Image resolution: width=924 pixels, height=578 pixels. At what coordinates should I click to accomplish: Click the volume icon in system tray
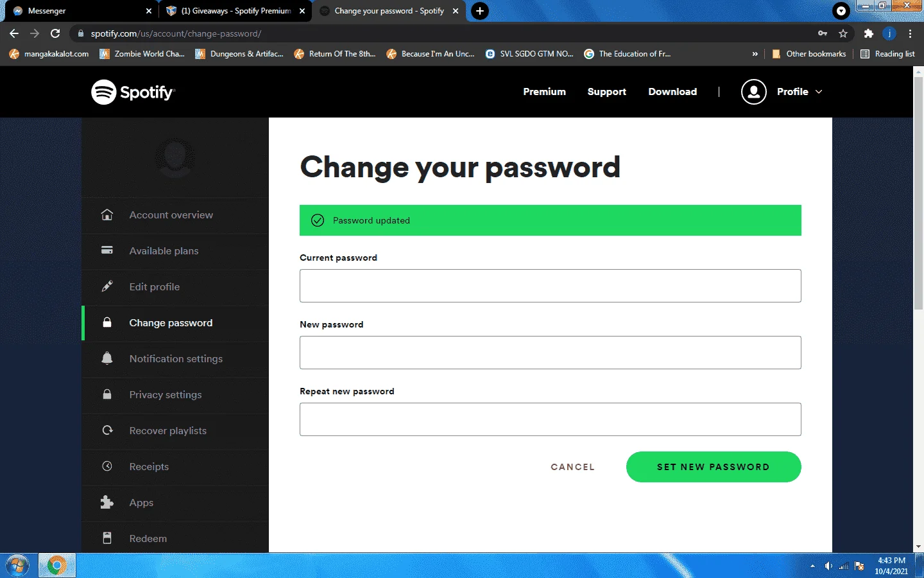tap(828, 566)
